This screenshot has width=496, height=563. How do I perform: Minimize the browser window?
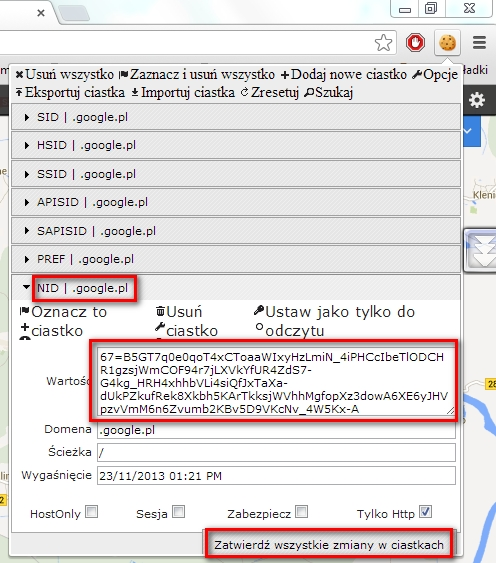[x=405, y=9]
